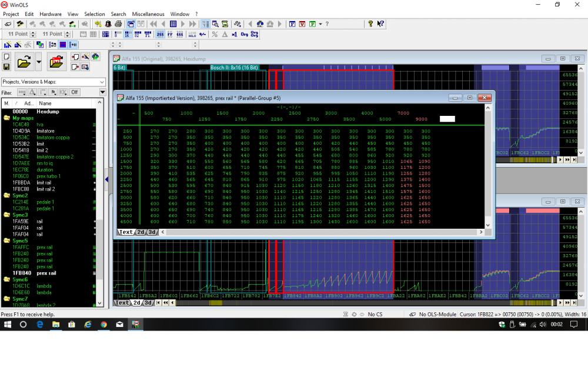588x367 pixels.
Task: Toggle floating-point FL data mode
Action: (x=148, y=34)
